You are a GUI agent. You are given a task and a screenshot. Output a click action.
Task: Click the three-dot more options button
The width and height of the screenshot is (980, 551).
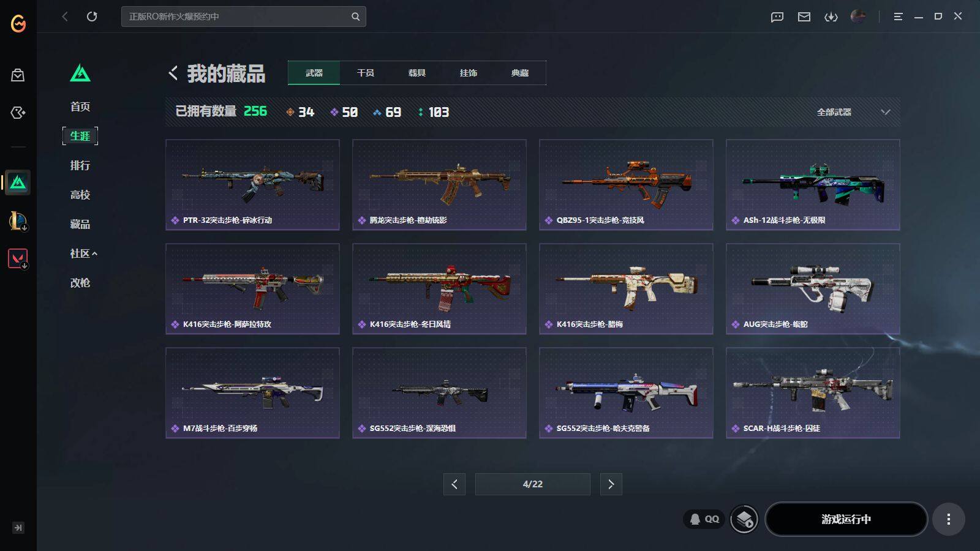949,519
